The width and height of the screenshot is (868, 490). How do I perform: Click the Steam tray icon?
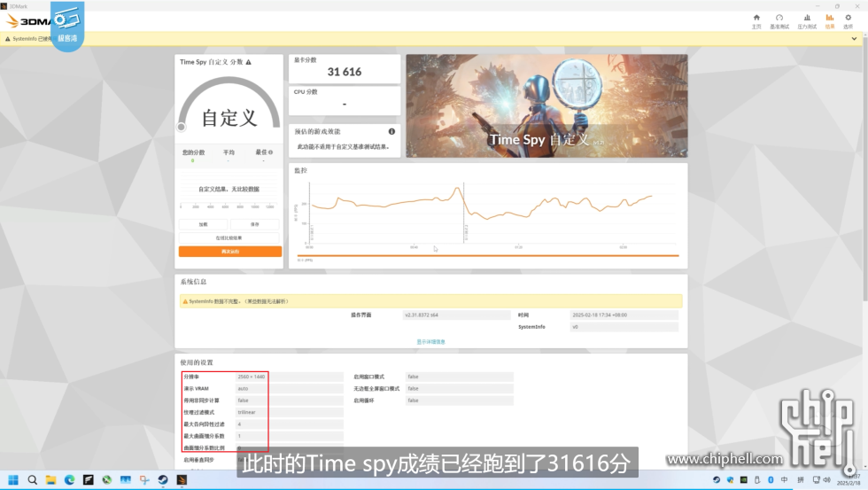point(717,480)
